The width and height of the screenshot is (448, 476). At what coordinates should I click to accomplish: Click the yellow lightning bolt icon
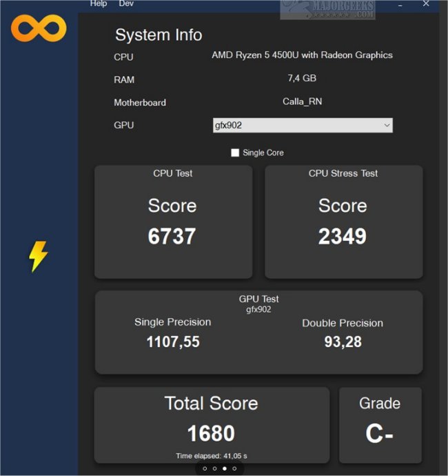tap(38, 257)
